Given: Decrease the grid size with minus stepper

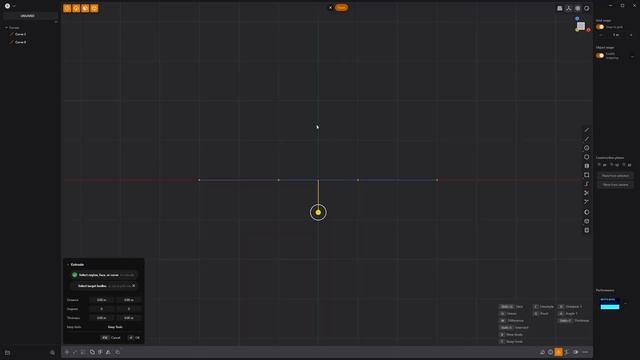Looking at the screenshot, I should pyautogui.click(x=600, y=35).
